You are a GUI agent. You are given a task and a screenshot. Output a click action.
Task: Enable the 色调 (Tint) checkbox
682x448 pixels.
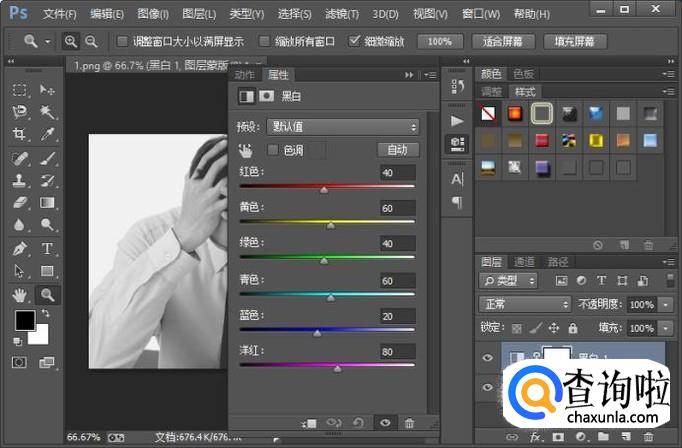273,149
